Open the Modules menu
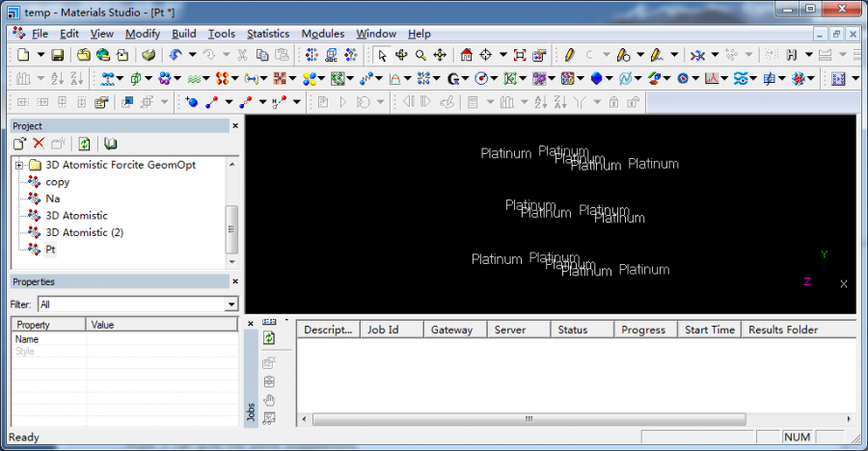 pyautogui.click(x=323, y=34)
